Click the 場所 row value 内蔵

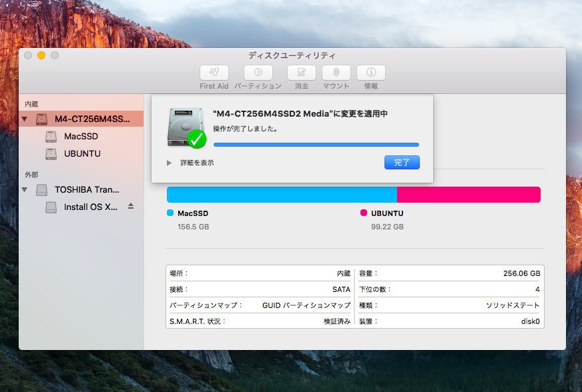click(x=344, y=273)
